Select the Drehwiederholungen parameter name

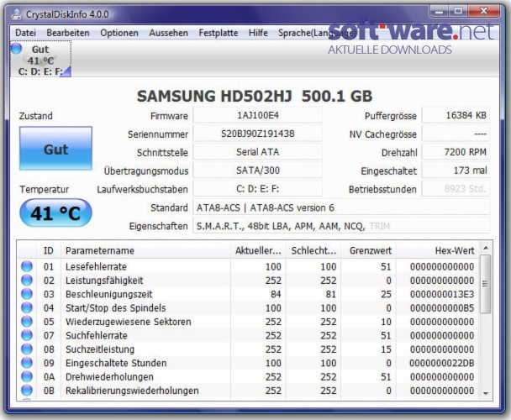109,376
